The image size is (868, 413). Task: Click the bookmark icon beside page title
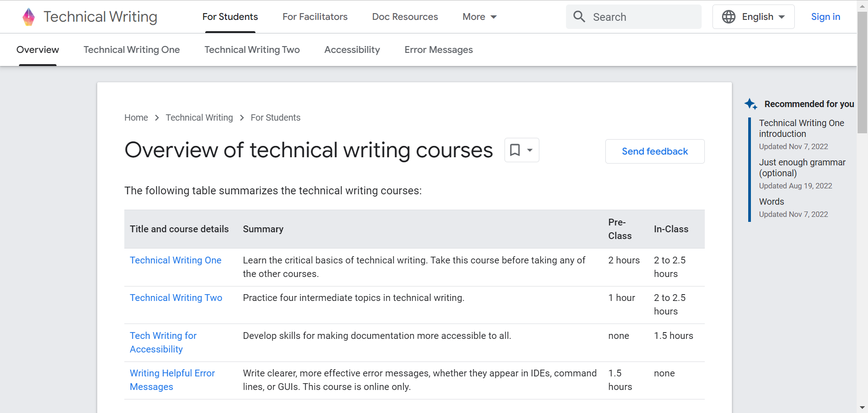[515, 150]
